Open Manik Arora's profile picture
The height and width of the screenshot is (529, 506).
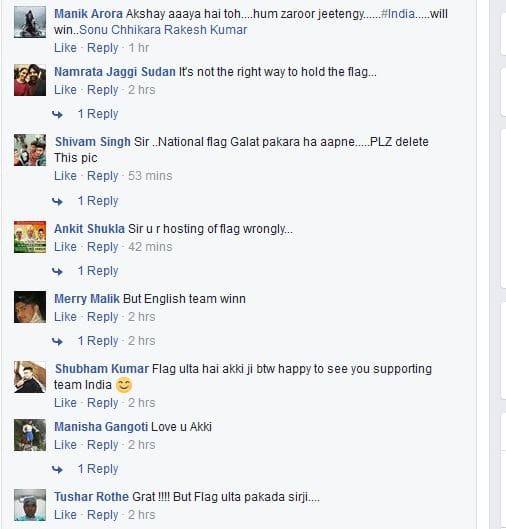[x=30, y=22]
